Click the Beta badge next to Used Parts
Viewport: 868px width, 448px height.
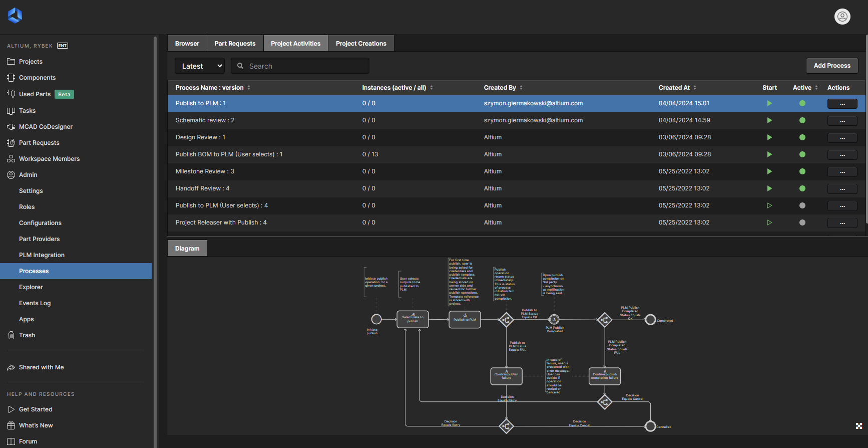tap(64, 94)
